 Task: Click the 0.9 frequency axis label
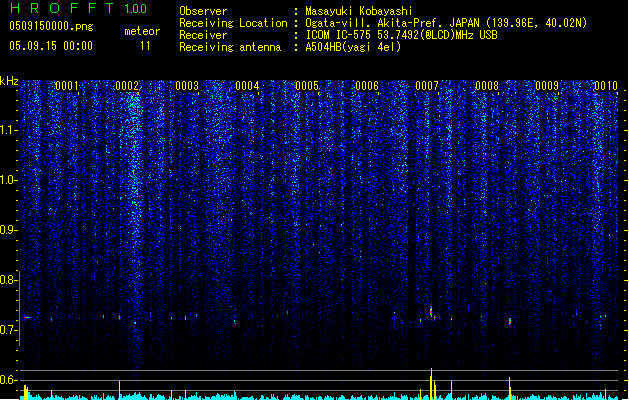pos(8,230)
